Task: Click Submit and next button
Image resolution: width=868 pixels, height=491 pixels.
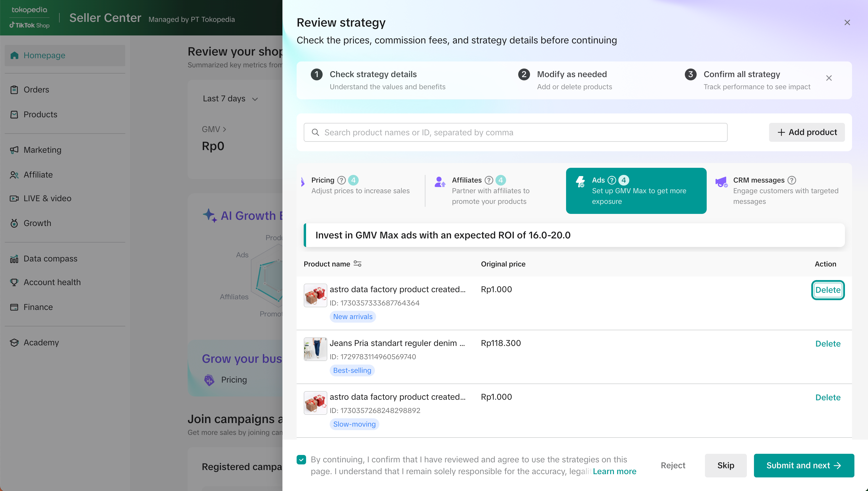Action: coord(804,465)
